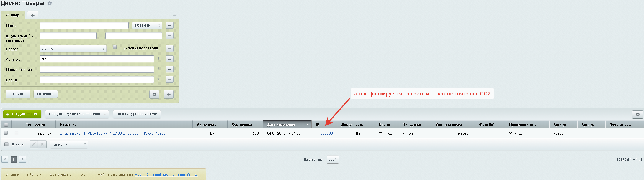The width and height of the screenshot is (644, 180).
Task: Click the Наименование input field
Action: click(97, 69)
